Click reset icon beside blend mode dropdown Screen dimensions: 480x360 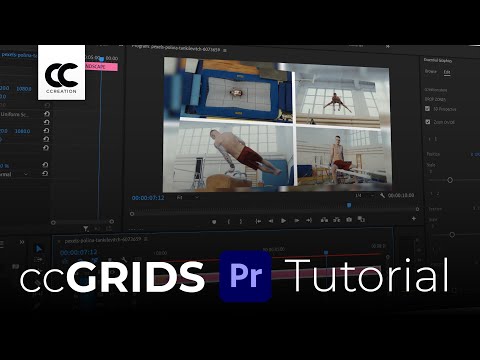(45, 173)
